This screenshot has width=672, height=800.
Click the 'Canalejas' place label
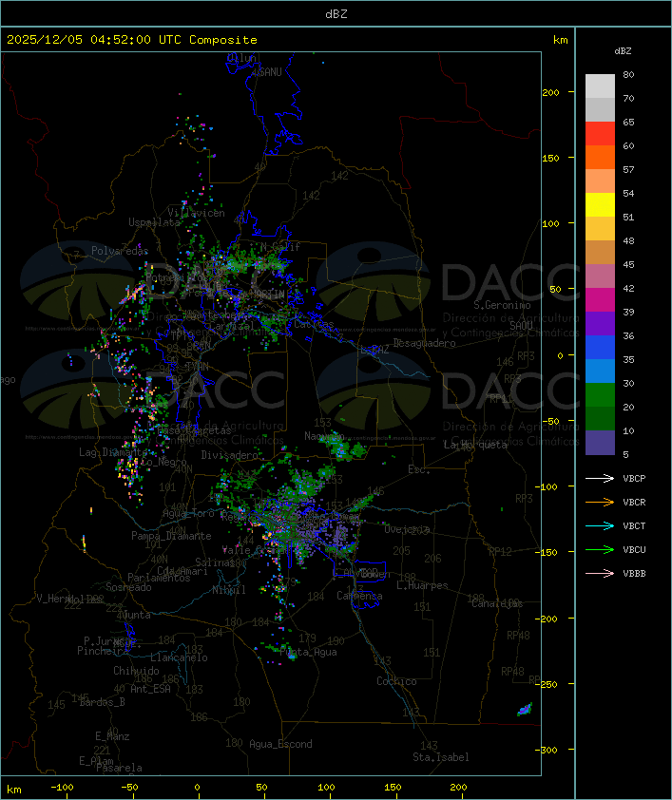coord(497,603)
